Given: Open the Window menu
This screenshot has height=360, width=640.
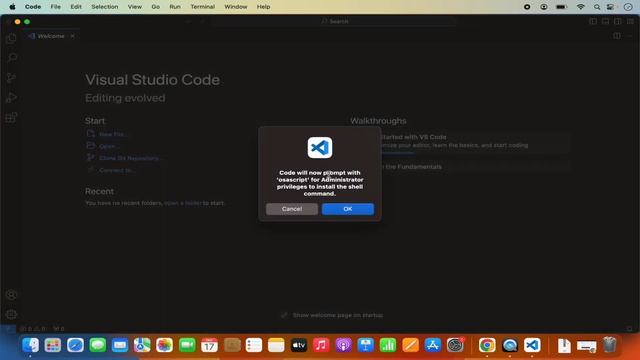Looking at the screenshot, I should [236, 7].
